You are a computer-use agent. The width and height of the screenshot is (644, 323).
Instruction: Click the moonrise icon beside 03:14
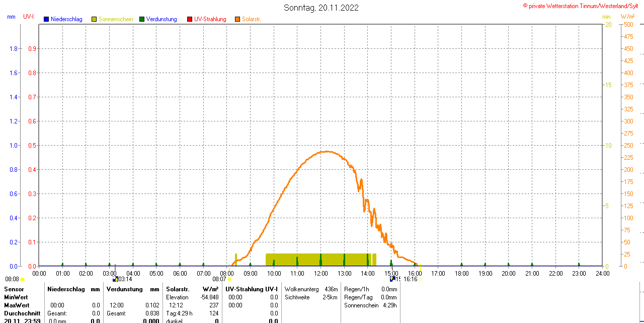pos(115,279)
